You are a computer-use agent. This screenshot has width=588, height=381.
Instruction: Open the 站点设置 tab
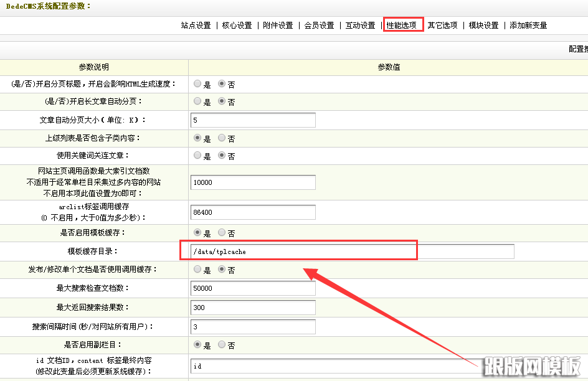point(196,26)
